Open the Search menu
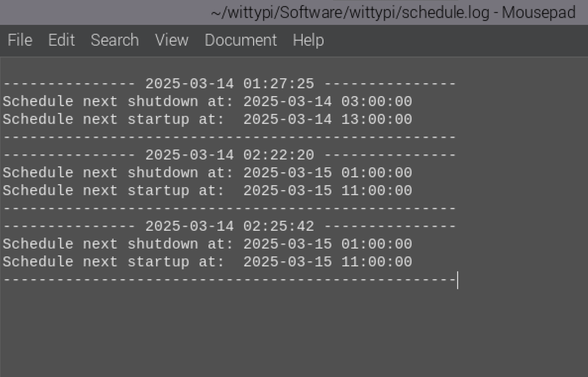 [114, 40]
